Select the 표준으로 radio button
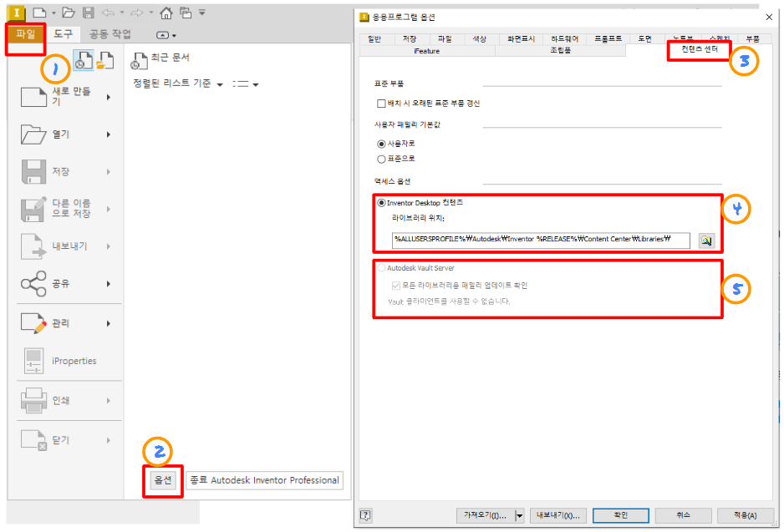Screen dimensions: 784x532 click(381, 159)
